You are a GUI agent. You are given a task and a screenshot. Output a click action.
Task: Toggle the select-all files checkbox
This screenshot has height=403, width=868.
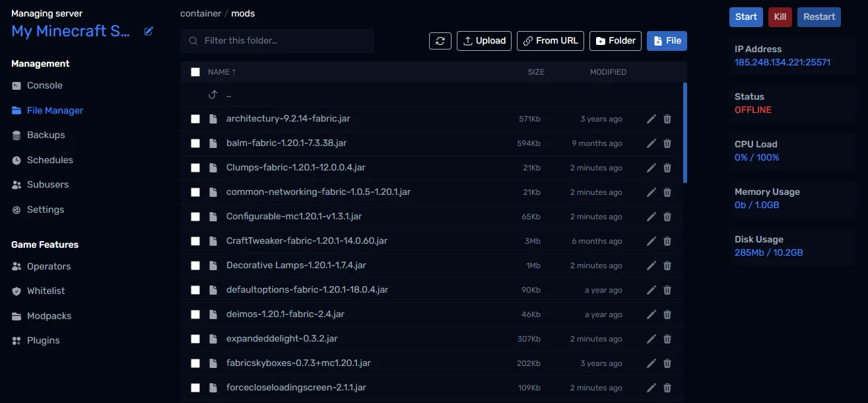point(195,72)
